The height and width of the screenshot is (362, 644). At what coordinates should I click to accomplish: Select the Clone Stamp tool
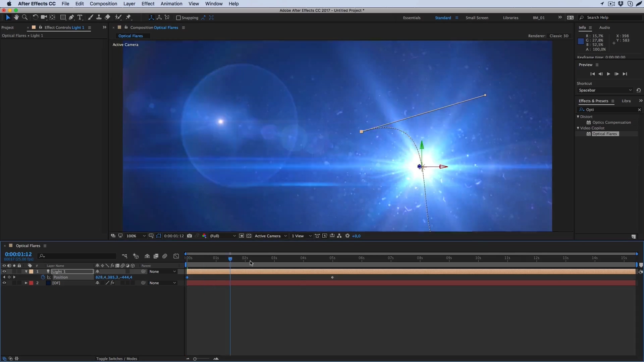99,17
